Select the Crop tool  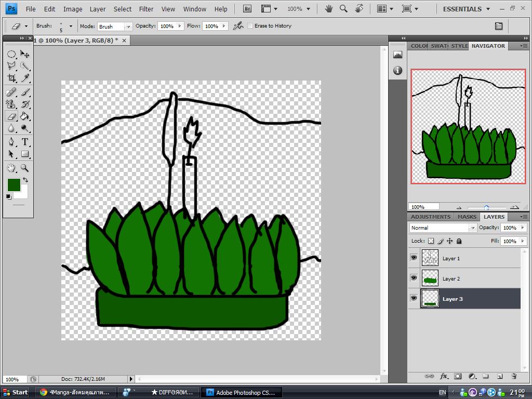coord(11,78)
